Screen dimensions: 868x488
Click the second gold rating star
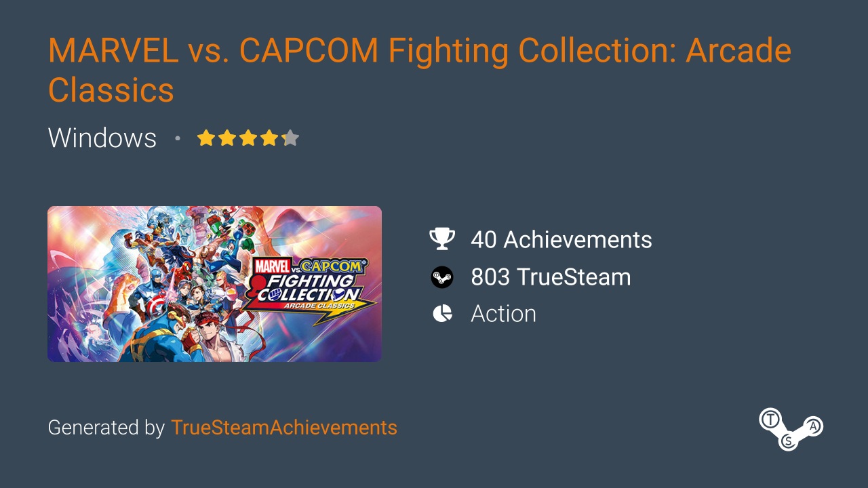227,138
